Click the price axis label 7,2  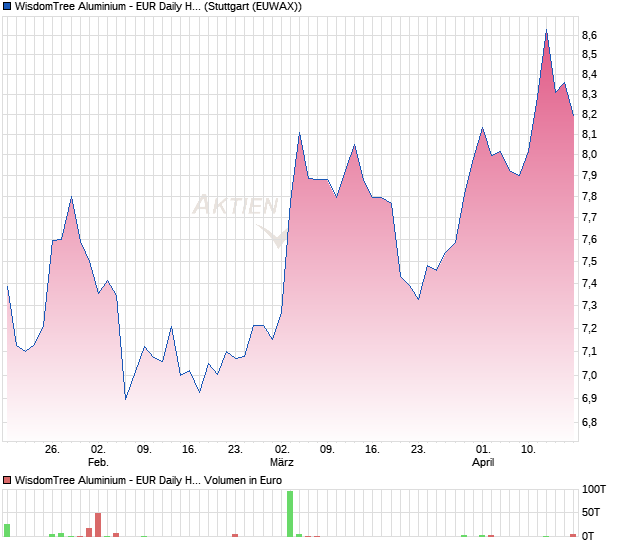[x=589, y=328]
